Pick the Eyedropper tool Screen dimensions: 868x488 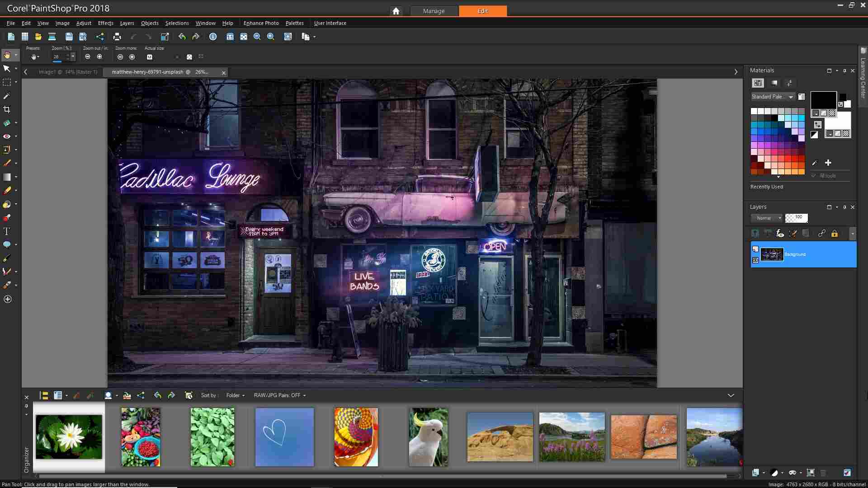click(7, 96)
